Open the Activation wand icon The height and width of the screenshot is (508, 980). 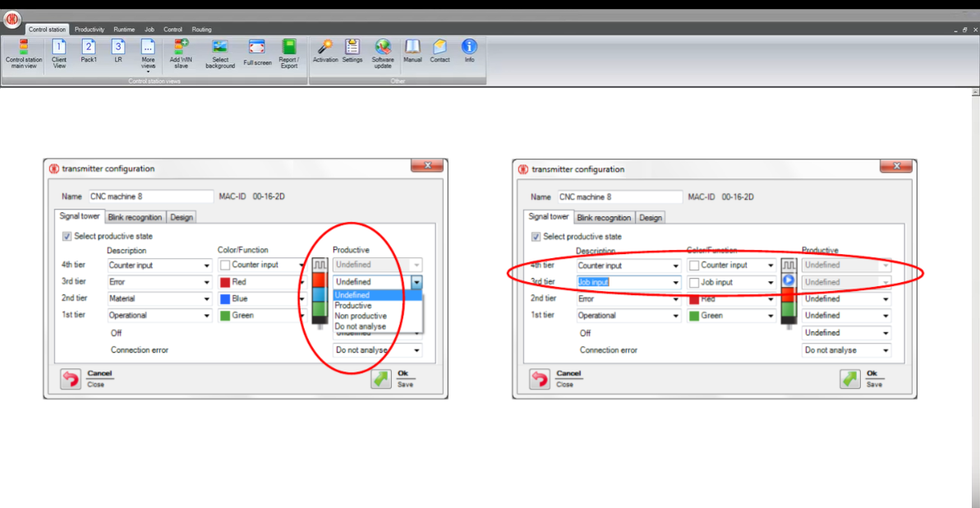click(x=325, y=51)
